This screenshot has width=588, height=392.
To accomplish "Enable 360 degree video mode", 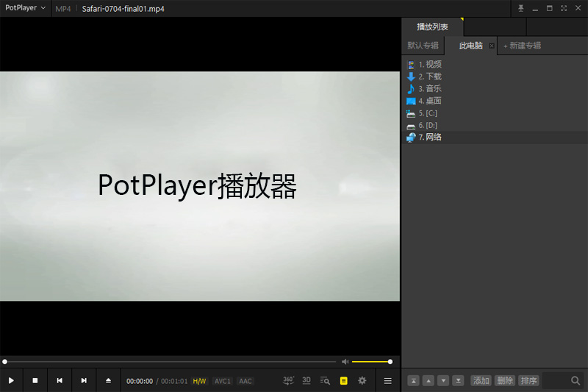I will pyautogui.click(x=289, y=380).
